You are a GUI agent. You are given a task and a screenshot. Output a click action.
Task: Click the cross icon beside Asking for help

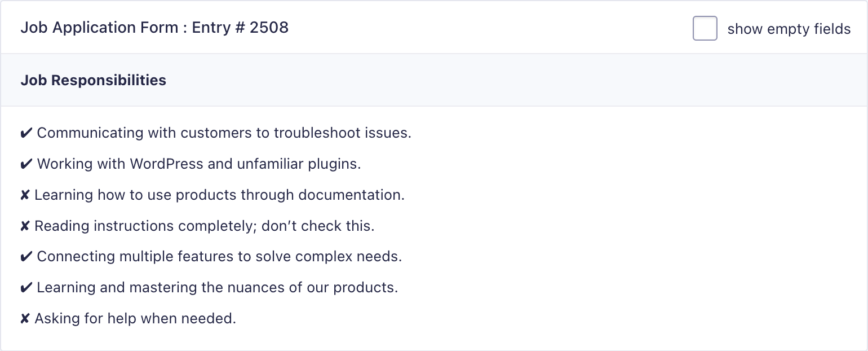[25, 319]
